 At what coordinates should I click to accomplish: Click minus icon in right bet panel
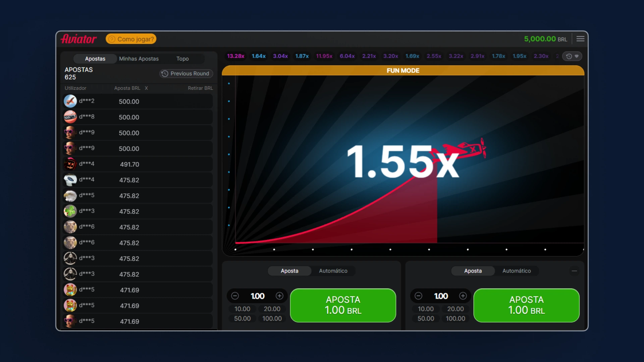[418, 296]
